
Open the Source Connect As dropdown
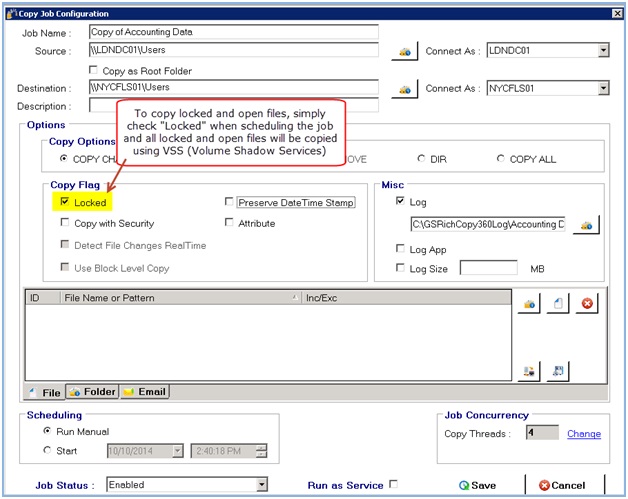[x=603, y=50]
